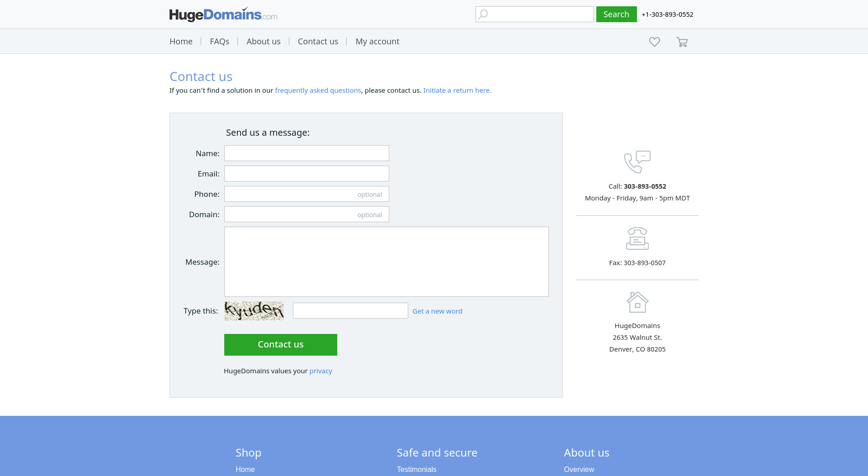The width and height of the screenshot is (868, 476).
Task: Focus the Email input field
Action: (307, 173)
